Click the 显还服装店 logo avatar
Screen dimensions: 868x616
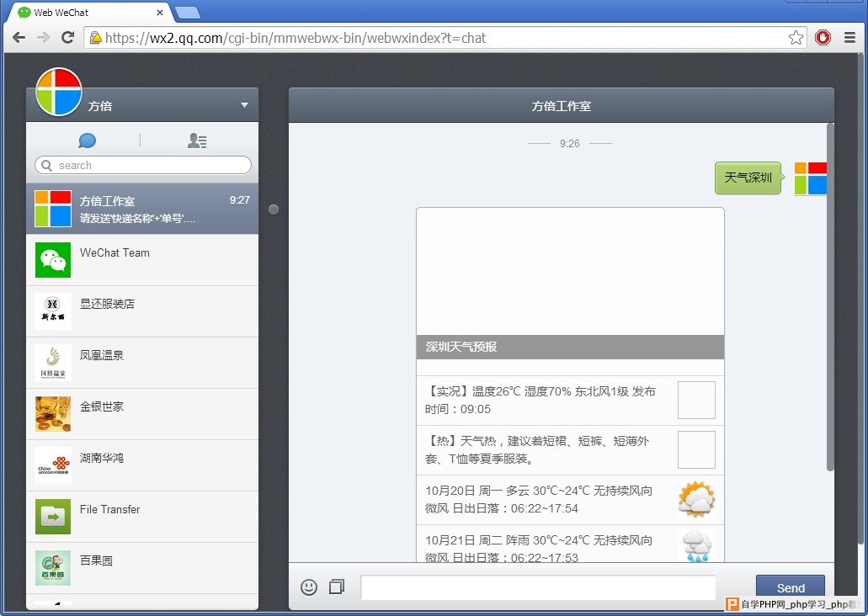[52, 311]
